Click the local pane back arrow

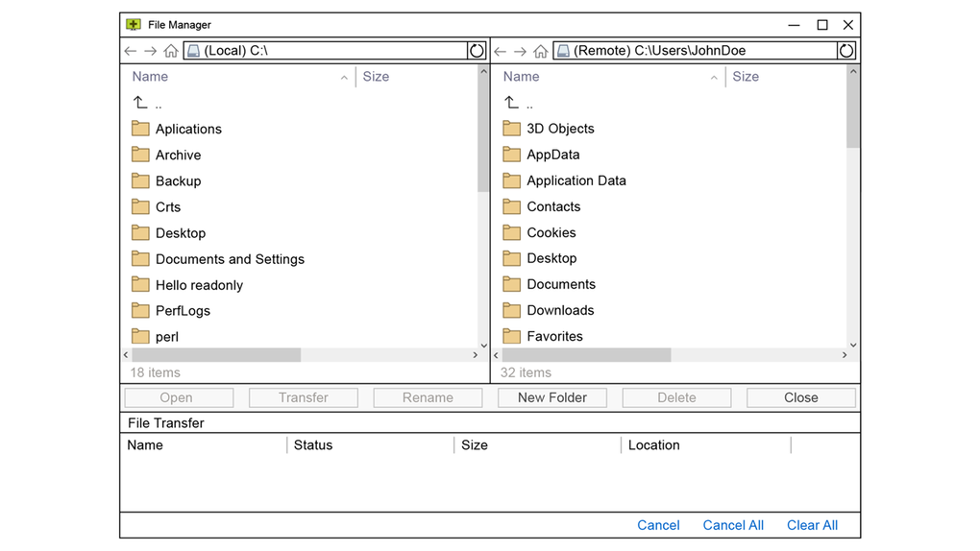pos(131,51)
